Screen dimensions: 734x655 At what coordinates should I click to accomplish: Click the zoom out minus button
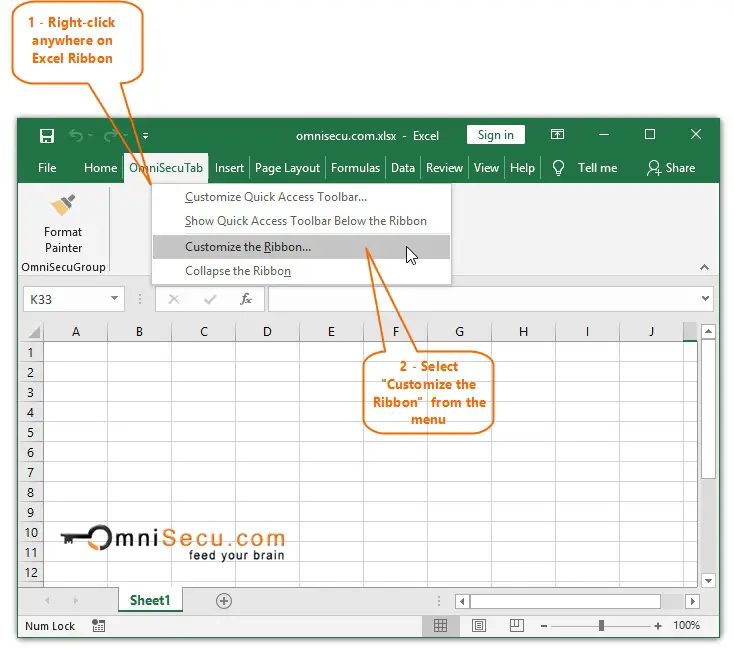coord(543,626)
